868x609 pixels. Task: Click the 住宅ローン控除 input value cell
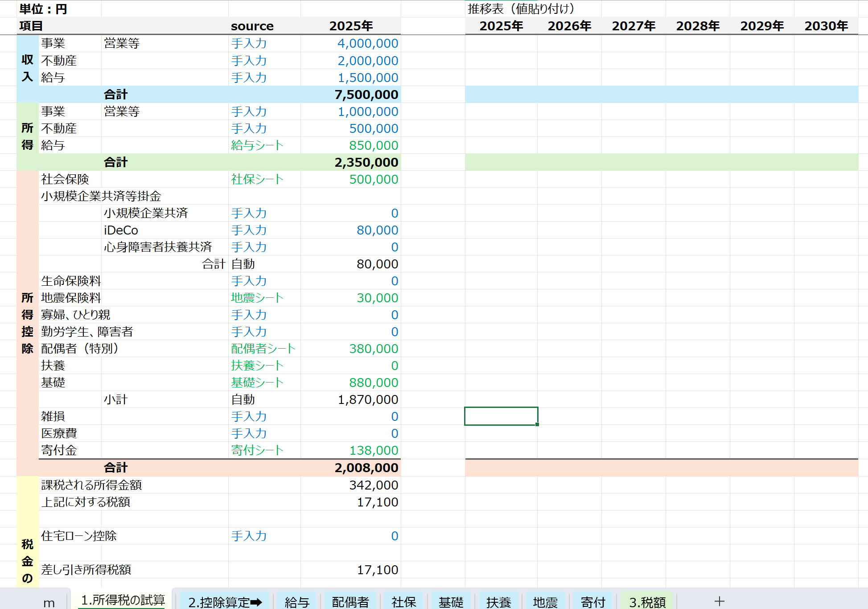(350, 536)
